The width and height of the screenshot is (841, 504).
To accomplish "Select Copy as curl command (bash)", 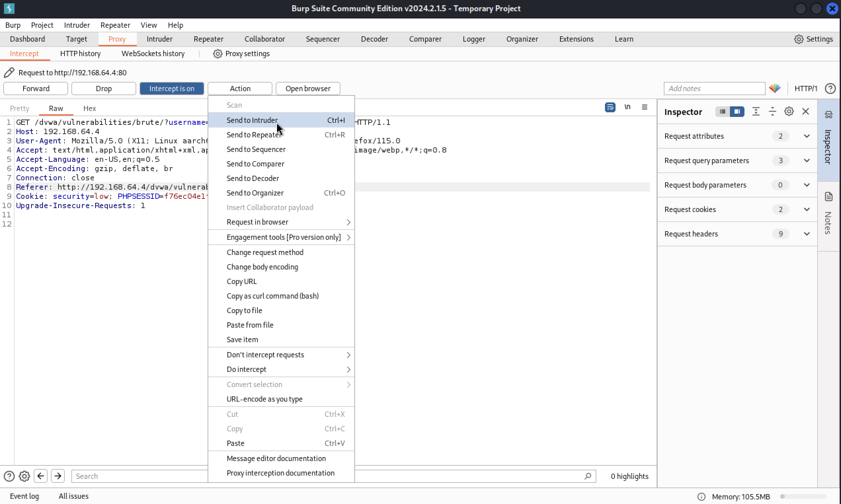I will pos(281,296).
